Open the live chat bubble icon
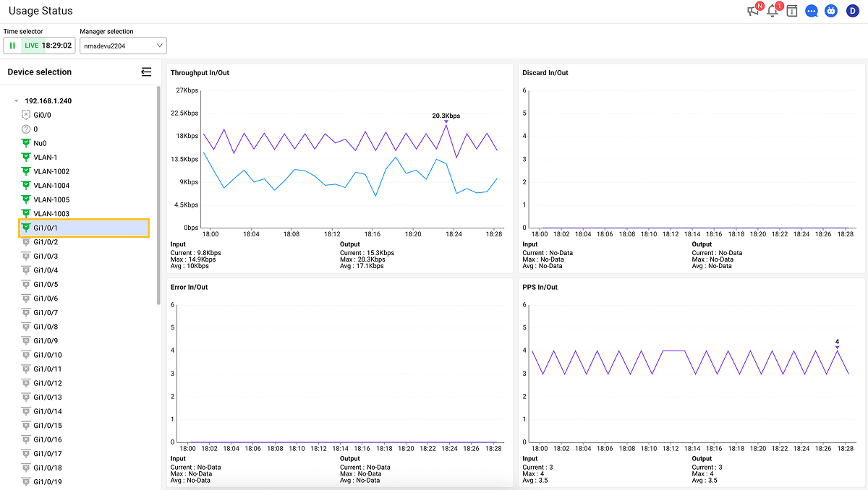 pyautogui.click(x=811, y=11)
